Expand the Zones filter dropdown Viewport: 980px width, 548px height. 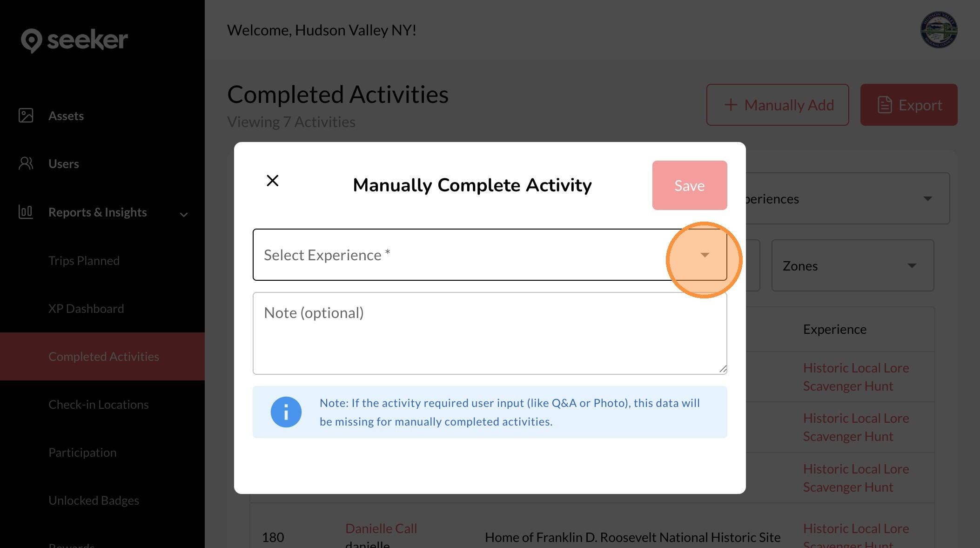(912, 266)
